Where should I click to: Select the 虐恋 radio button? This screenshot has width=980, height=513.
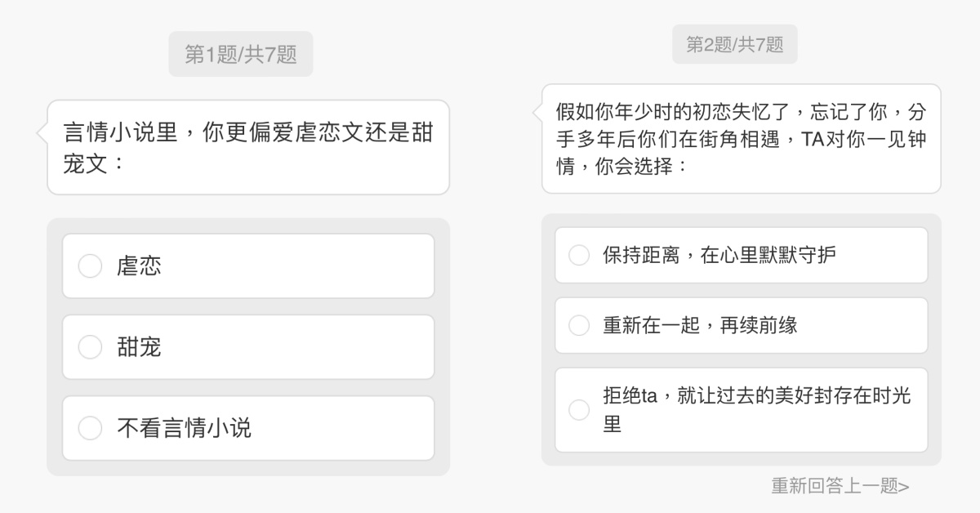pos(90,266)
